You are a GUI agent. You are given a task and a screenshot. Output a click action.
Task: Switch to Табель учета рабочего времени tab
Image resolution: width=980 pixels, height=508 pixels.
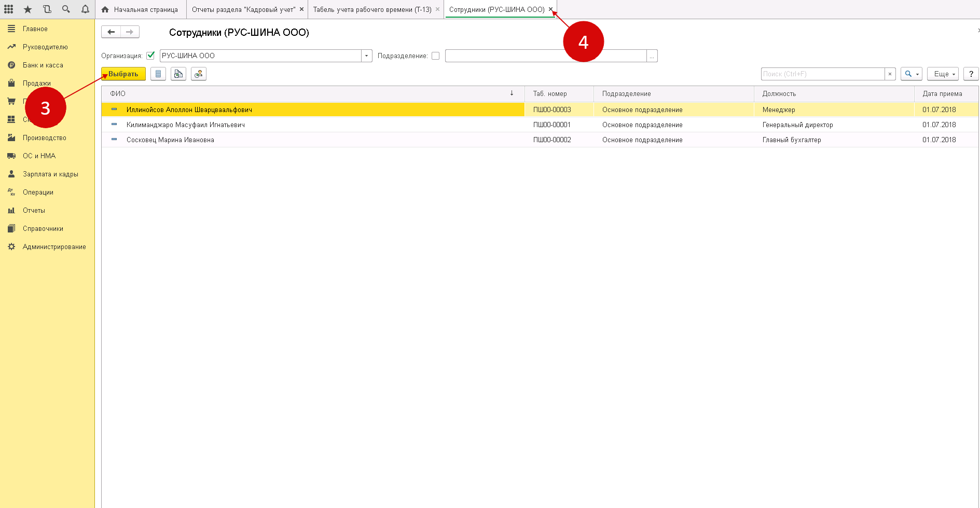pos(372,10)
